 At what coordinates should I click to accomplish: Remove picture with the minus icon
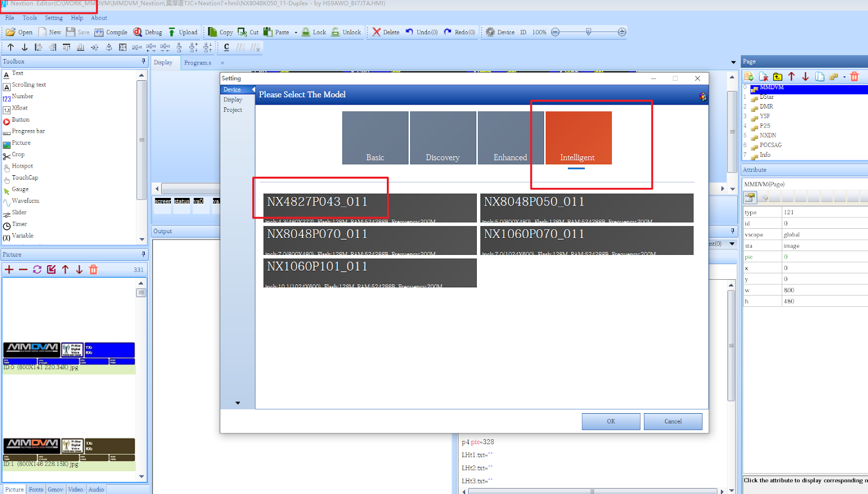pos(23,270)
